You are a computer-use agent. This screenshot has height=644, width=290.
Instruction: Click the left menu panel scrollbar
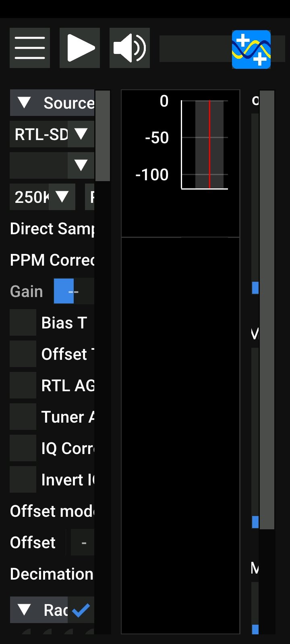pos(103,136)
